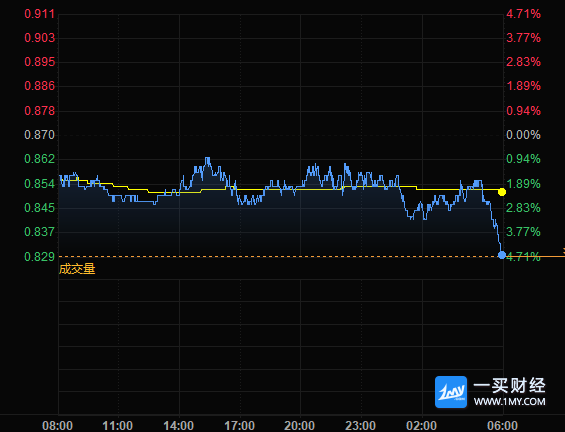The image size is (565, 432).
Task: Select the yellow average price endpoint dot
Action: click(502, 192)
